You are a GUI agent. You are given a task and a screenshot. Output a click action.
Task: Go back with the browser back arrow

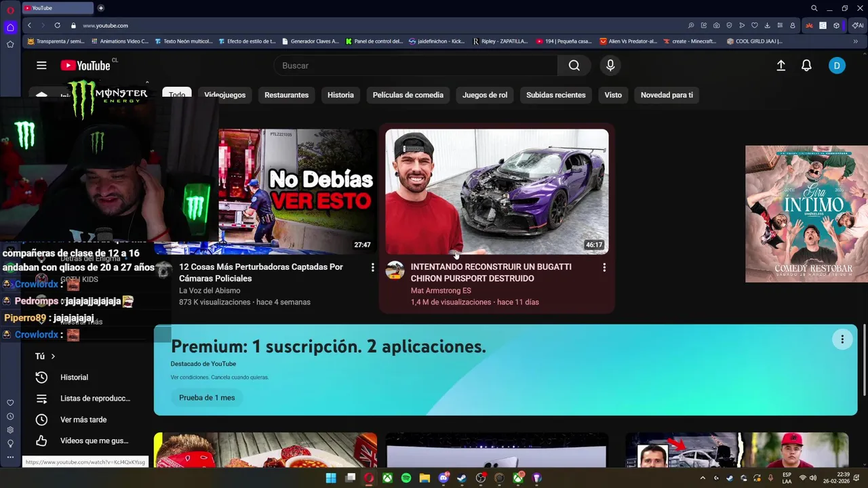coord(29,25)
